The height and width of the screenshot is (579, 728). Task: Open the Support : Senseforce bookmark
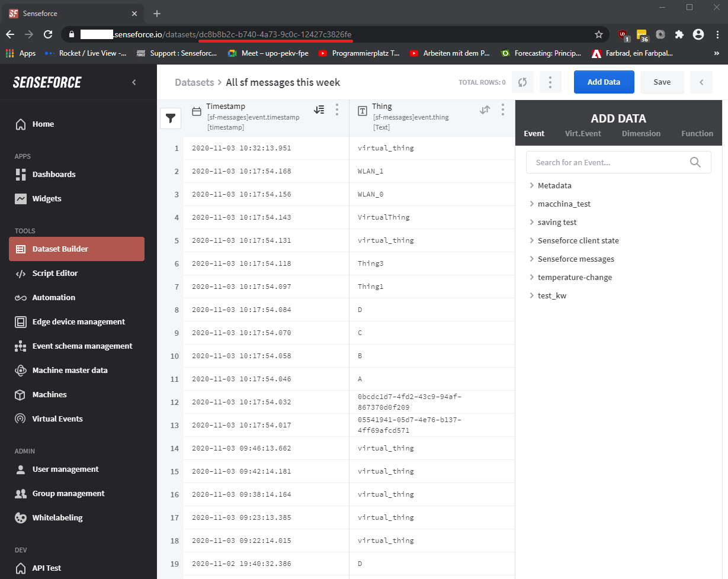click(x=178, y=53)
